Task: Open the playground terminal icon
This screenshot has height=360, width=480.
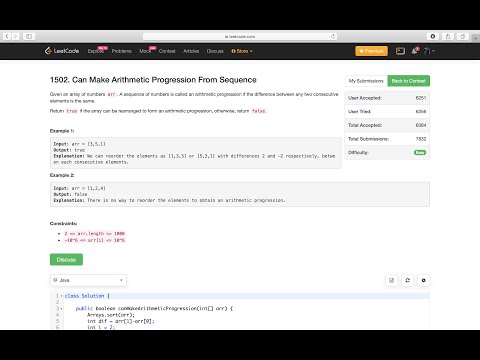Action: pos(400,51)
